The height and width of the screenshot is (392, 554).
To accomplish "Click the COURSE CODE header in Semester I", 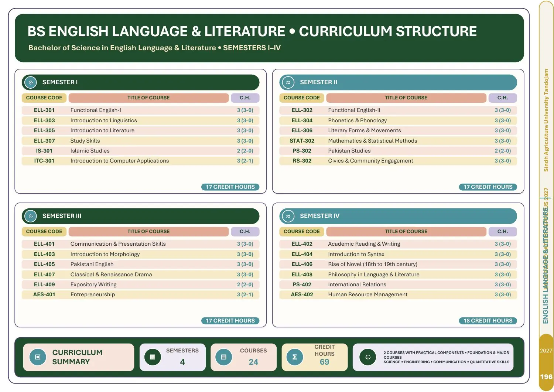I will point(44,98).
